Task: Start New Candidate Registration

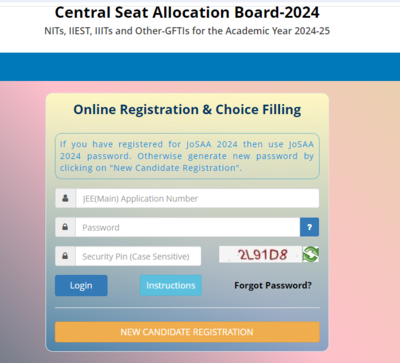Action: coord(187,332)
